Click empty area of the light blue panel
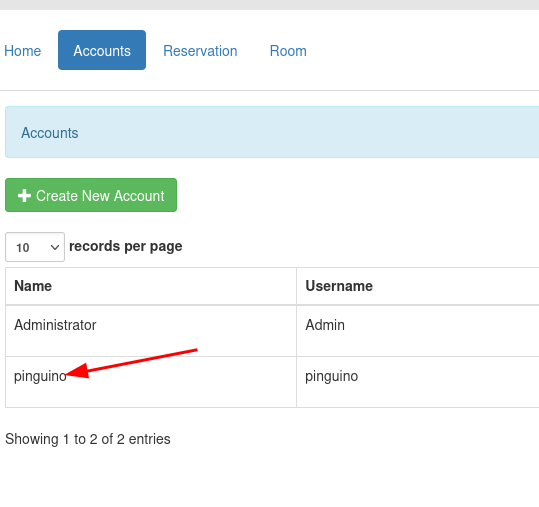The image size is (539, 507). [x=309, y=132]
